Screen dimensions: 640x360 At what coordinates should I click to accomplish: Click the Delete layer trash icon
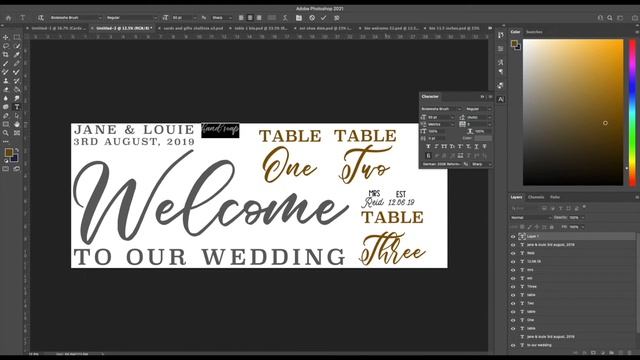(x=629, y=353)
